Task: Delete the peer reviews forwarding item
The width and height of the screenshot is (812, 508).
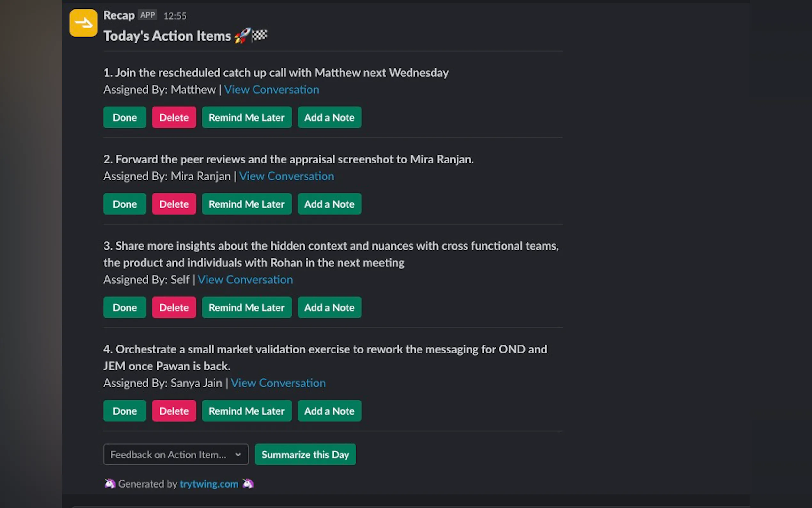Action: tap(174, 204)
